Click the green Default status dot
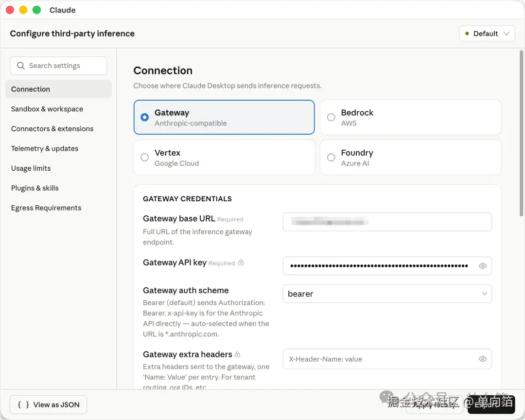Viewport: 525px width, 420px height. click(x=467, y=34)
